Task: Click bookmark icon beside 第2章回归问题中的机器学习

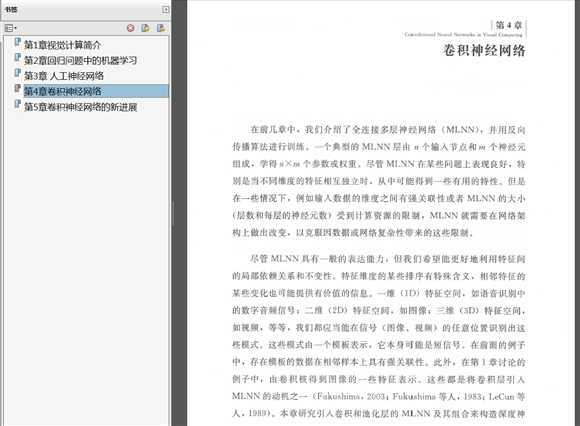Action: pyautogui.click(x=17, y=58)
